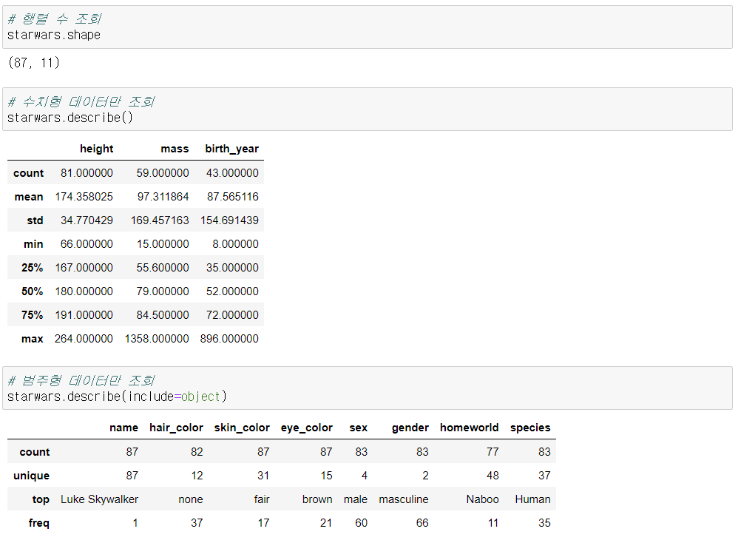Click the height std value 34.770429
This screenshot has height=560, width=738.
pyautogui.click(x=87, y=220)
